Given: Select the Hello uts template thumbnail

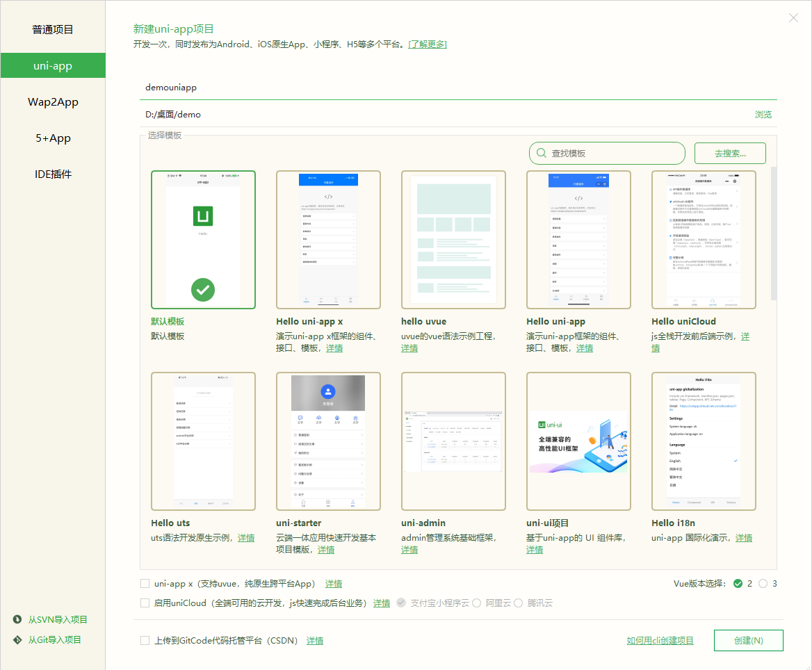Looking at the screenshot, I should (203, 441).
